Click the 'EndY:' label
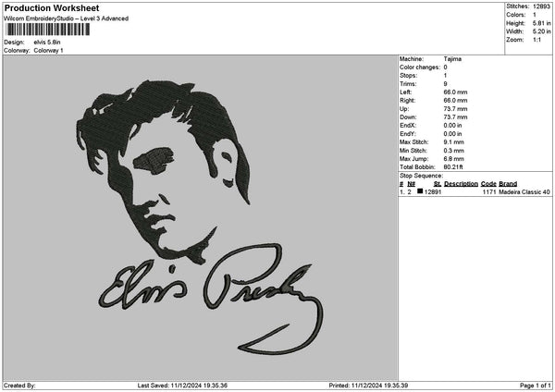 pos(408,134)
